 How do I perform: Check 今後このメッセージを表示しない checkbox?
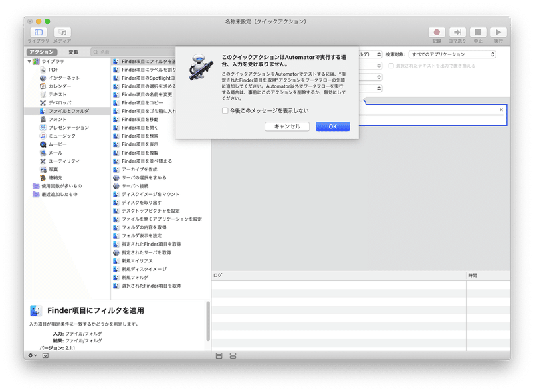225,110
